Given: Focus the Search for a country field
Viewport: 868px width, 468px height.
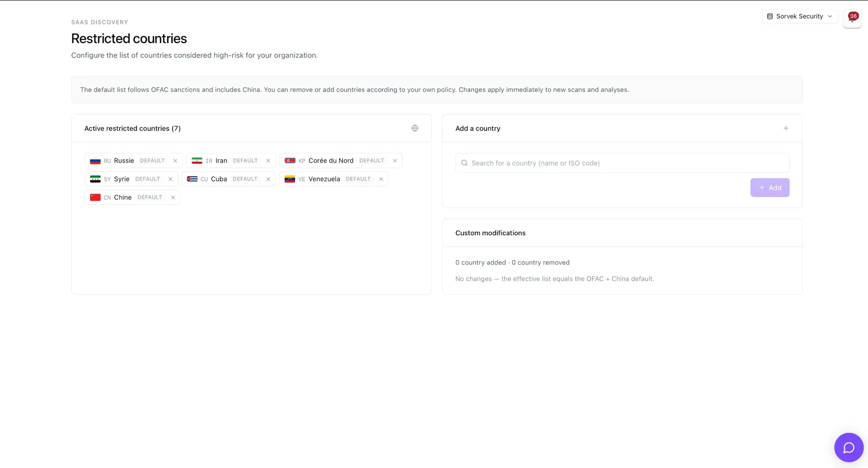Looking at the screenshot, I should pyautogui.click(x=622, y=163).
